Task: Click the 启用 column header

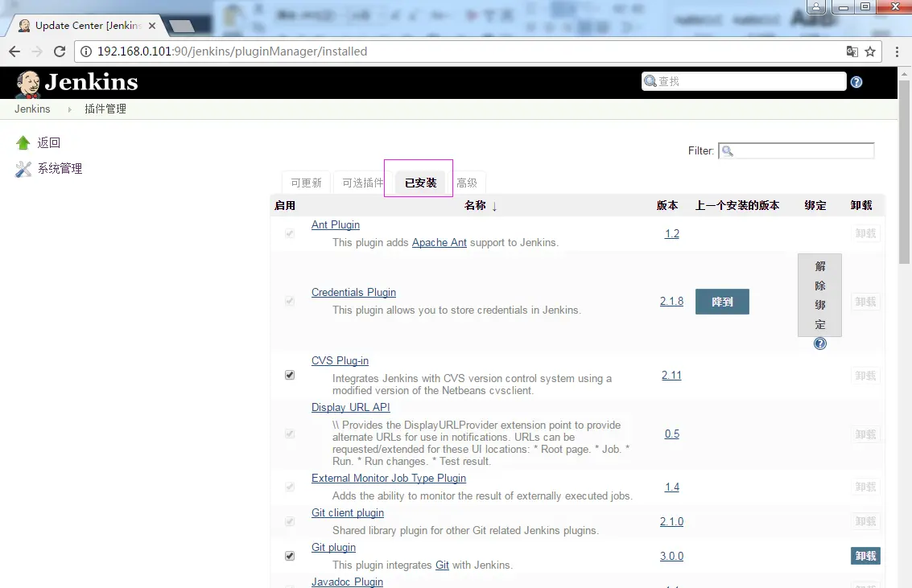Action: click(285, 206)
